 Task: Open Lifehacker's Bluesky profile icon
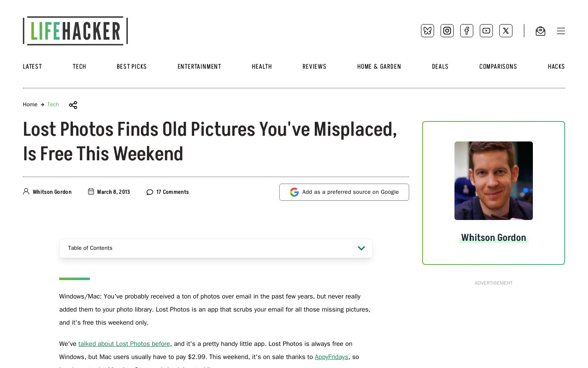pos(428,31)
